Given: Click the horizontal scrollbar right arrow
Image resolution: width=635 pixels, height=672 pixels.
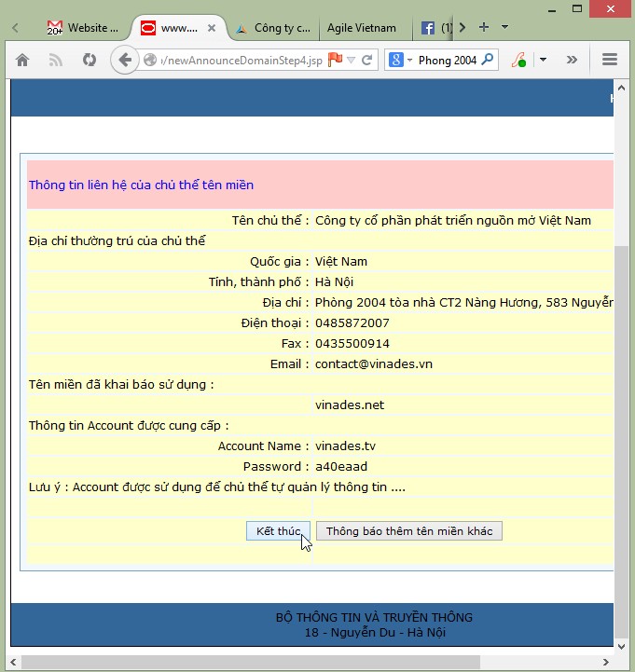Looking at the screenshot, I should click(605, 662).
